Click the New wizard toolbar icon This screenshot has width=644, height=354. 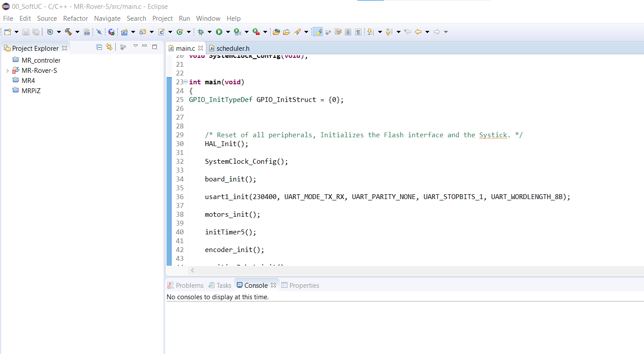click(8, 32)
